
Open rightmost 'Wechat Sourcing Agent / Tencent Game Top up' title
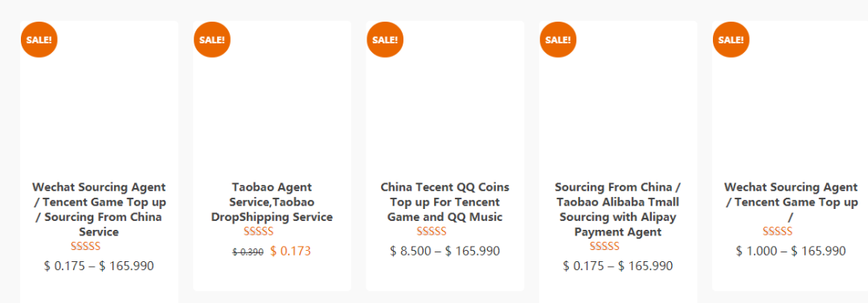click(x=791, y=203)
